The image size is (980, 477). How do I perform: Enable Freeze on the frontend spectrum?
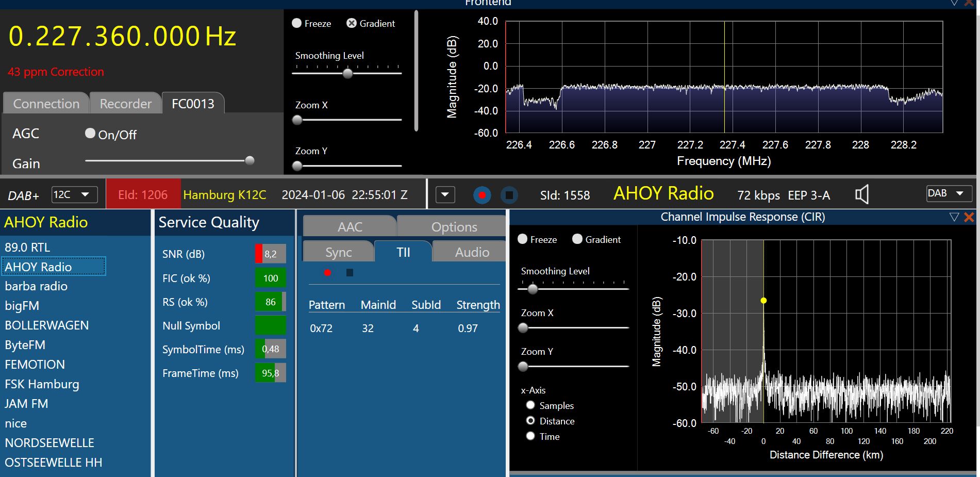297,23
